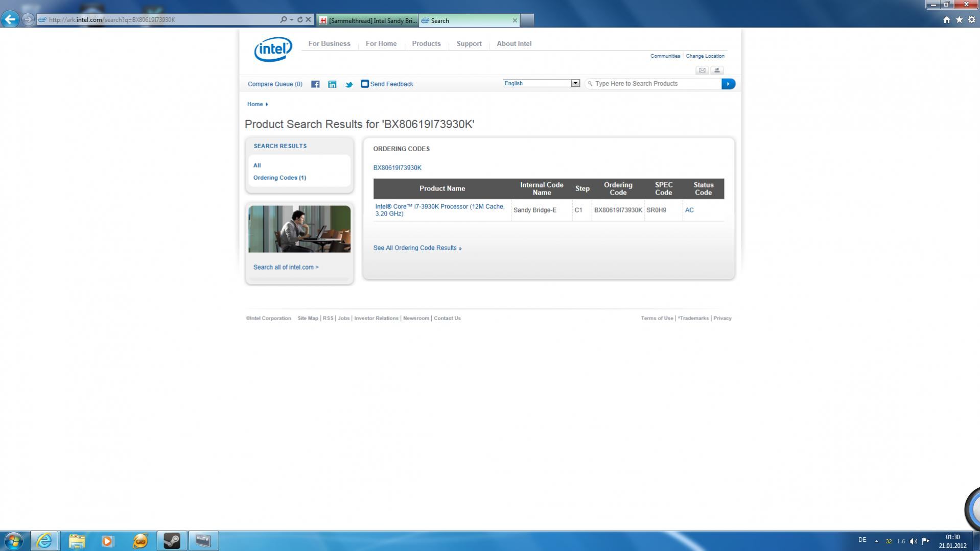Viewport: 980px width, 551px height.
Task: Select All in search results filter
Action: (x=257, y=165)
